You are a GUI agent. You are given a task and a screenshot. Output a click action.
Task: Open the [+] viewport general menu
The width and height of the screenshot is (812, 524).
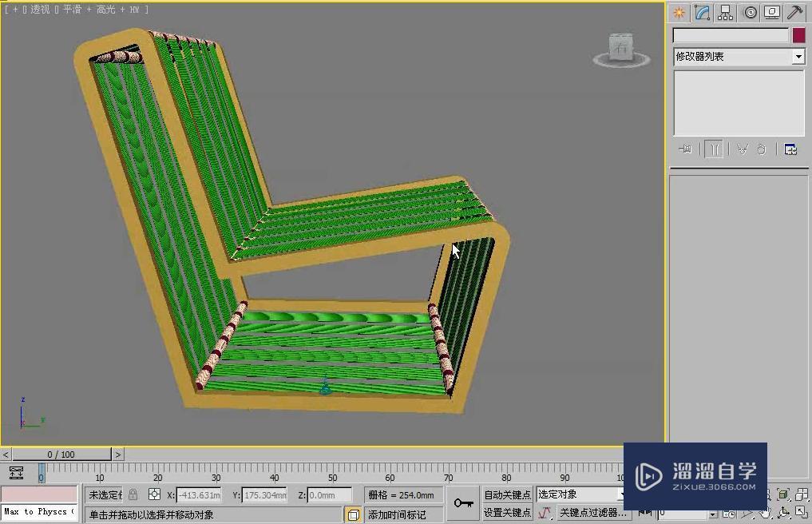pyautogui.click(x=15, y=10)
